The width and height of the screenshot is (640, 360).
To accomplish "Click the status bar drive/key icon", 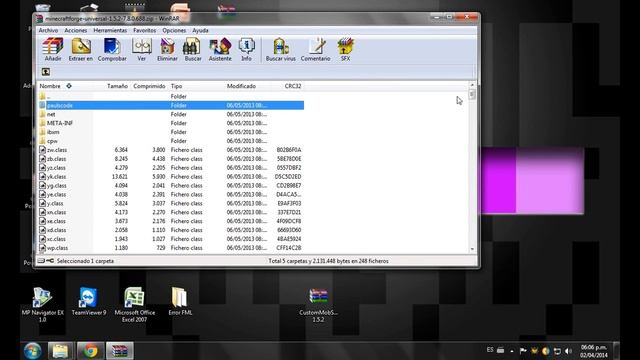I will [46, 261].
